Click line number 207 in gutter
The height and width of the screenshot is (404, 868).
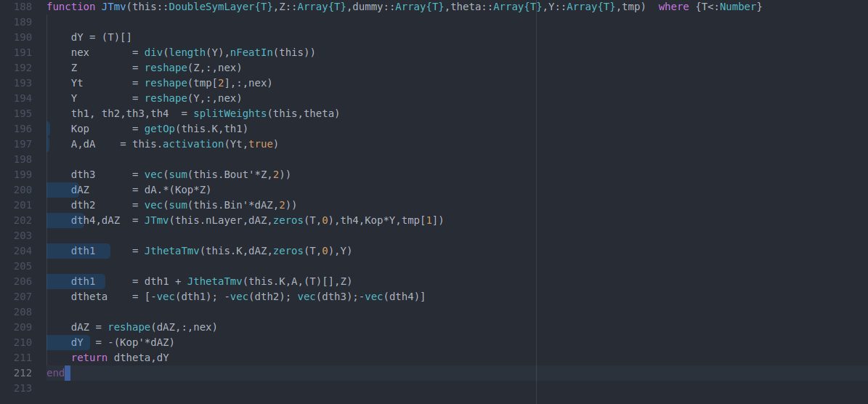coord(23,296)
